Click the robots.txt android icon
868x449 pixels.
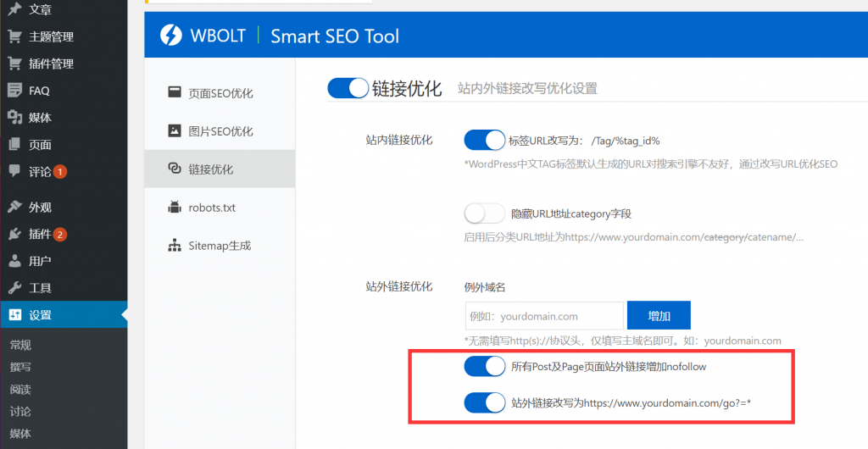click(x=175, y=208)
